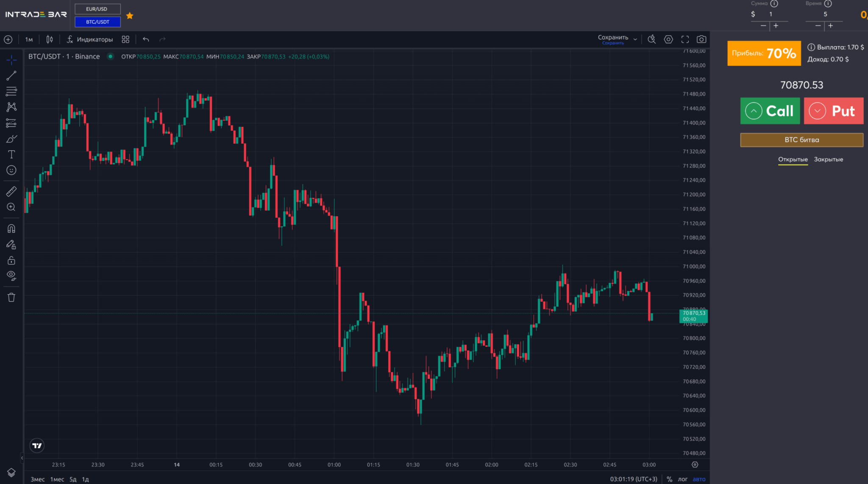
Task: Click the trash remove drawings icon
Action: 11,298
